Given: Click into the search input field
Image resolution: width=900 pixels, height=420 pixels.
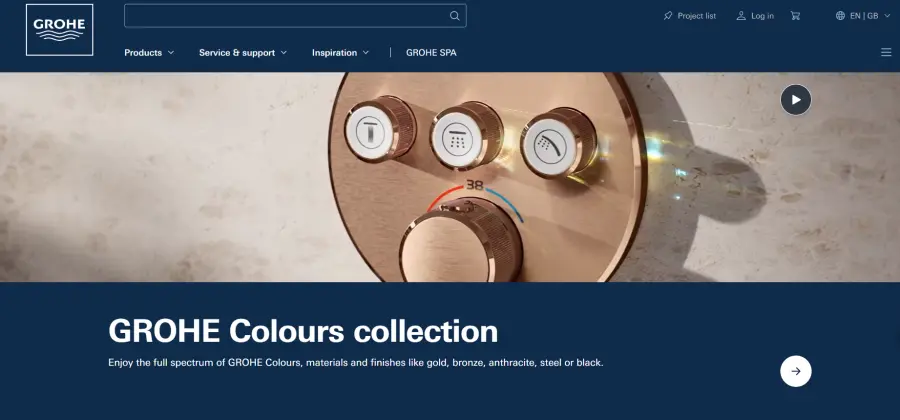Looking at the screenshot, I should click(295, 16).
